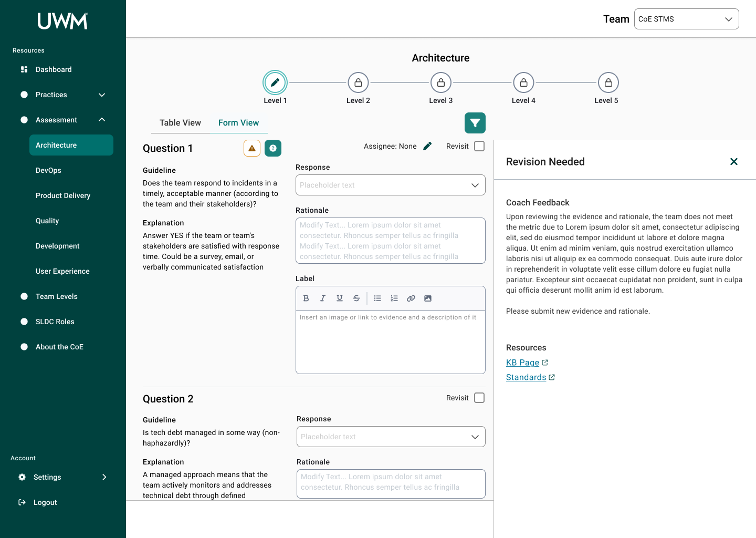The height and width of the screenshot is (538, 756).
Task: Switch to Form View tab
Action: click(238, 122)
